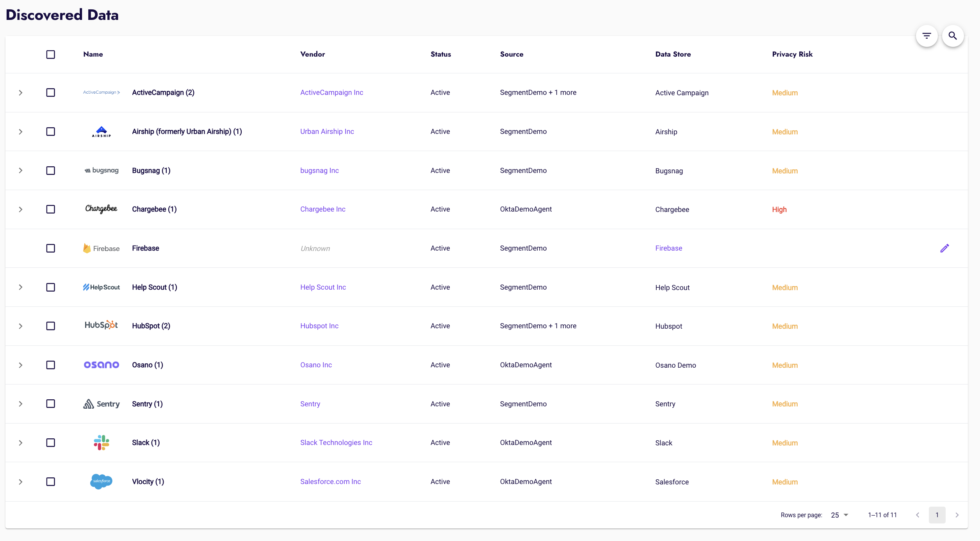
Task: Edit Firebase row with pencil icon
Action: [x=944, y=248]
